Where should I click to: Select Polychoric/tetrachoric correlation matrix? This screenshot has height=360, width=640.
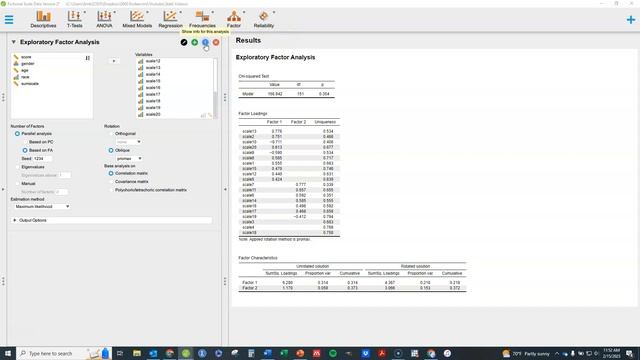[x=111, y=190]
